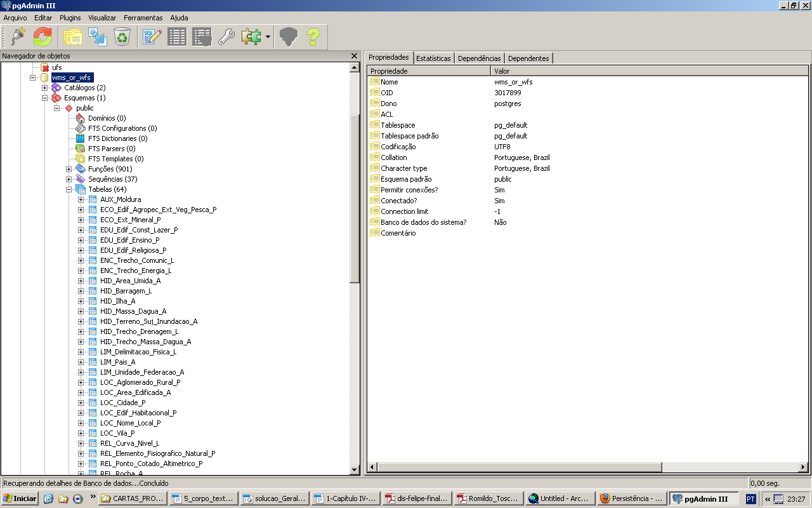The height and width of the screenshot is (508, 812).
Task: Collapse the wms_or_wfs database node
Action: pos(33,77)
